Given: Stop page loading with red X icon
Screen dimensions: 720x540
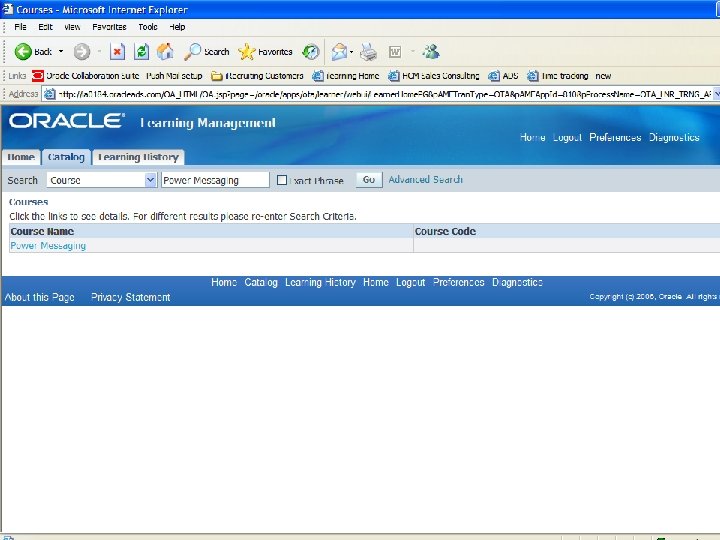Looking at the screenshot, I should (118, 52).
